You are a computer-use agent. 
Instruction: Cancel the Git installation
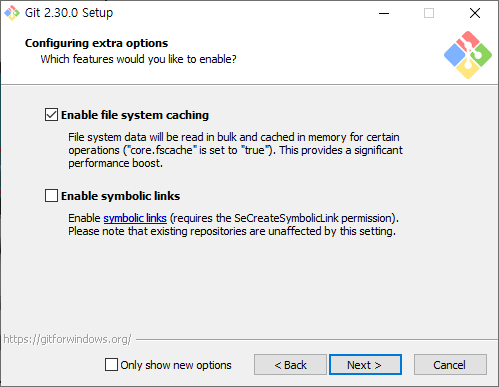click(450, 365)
